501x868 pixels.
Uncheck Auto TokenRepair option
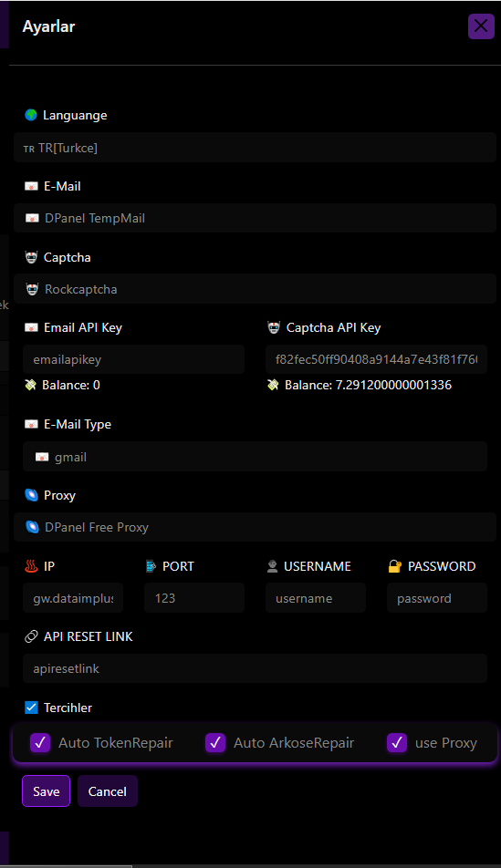[x=40, y=743]
